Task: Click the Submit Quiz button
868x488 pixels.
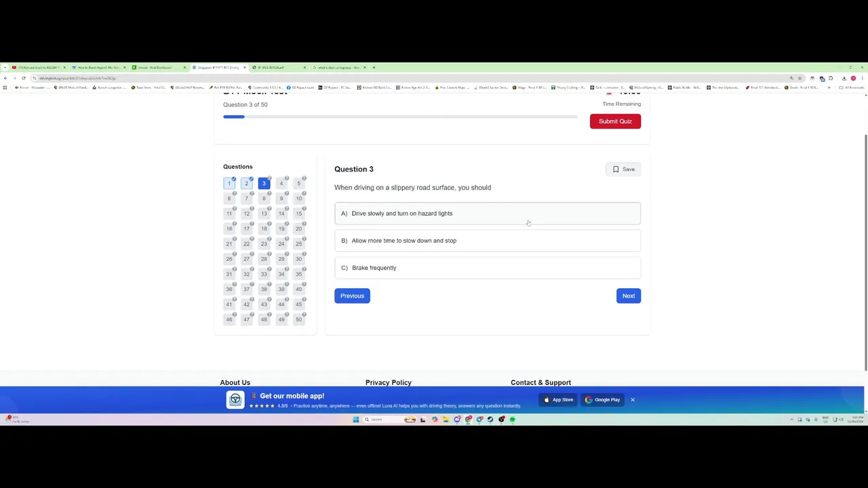Action: pos(615,121)
